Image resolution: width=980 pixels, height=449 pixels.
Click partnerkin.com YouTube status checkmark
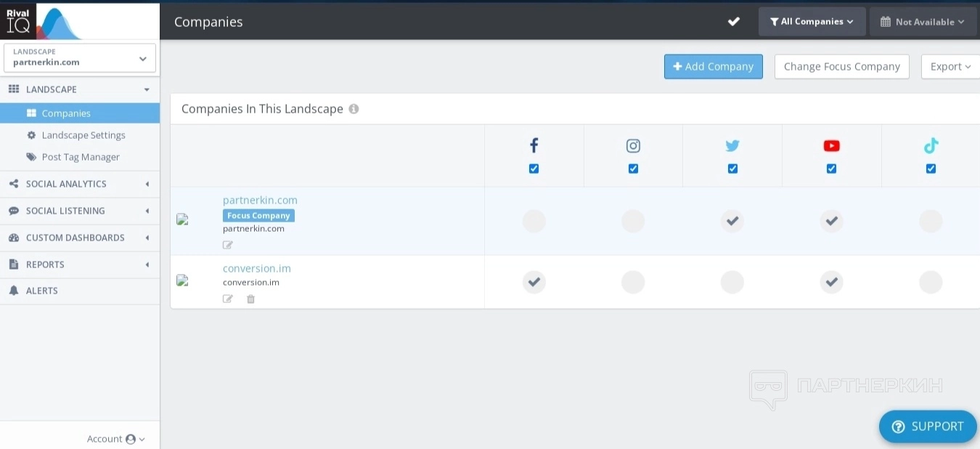832,221
